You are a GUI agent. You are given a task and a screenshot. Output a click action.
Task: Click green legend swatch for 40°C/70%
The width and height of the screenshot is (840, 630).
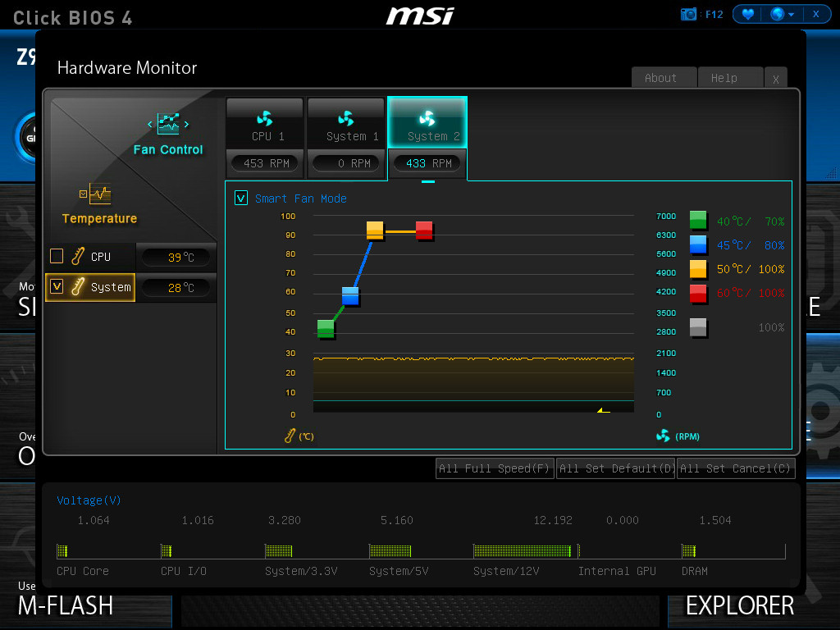698,220
